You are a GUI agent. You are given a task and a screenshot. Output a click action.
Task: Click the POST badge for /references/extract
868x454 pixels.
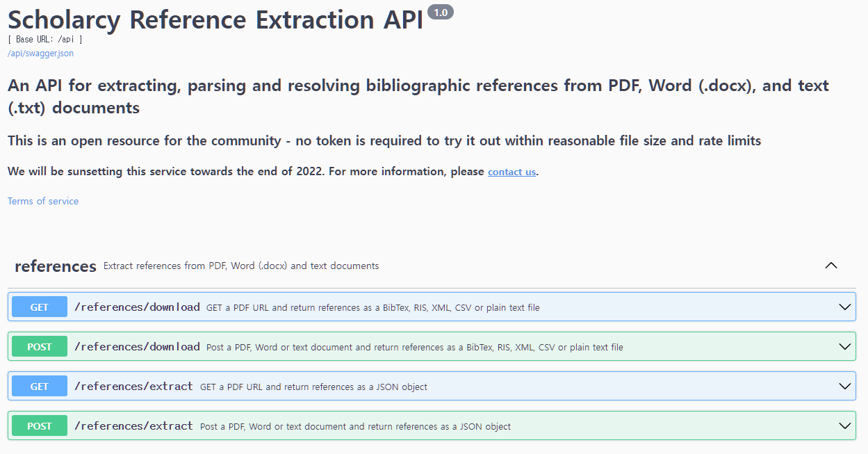[x=40, y=425]
